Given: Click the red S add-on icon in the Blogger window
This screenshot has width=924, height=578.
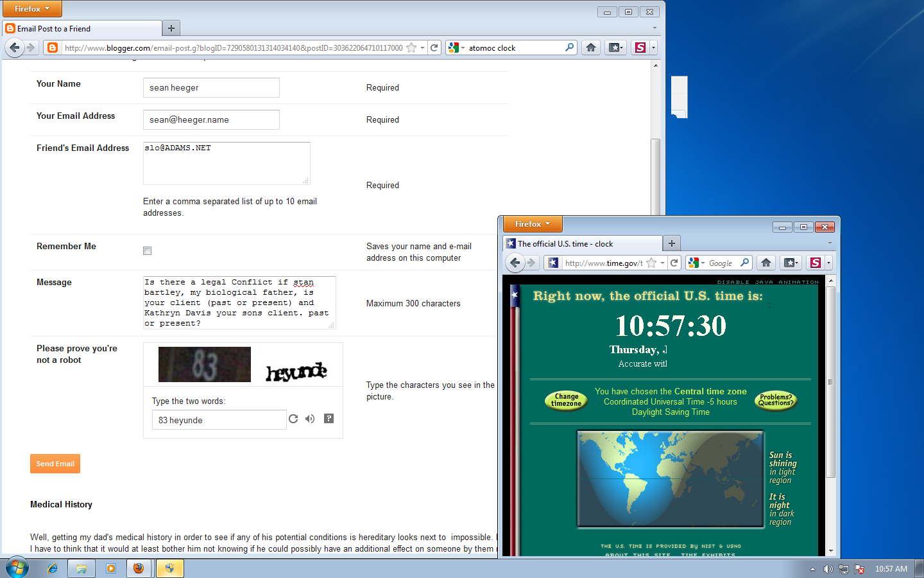Looking at the screenshot, I should click(x=640, y=48).
